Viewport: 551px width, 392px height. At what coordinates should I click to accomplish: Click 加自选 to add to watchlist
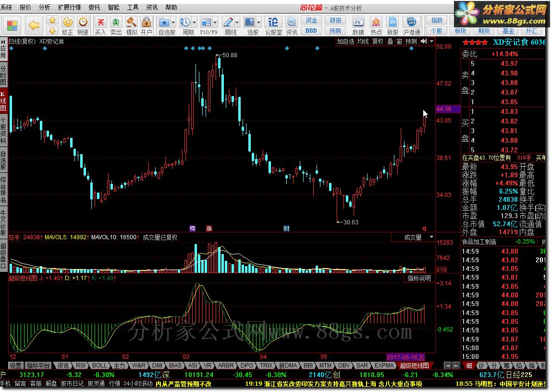[346, 41]
